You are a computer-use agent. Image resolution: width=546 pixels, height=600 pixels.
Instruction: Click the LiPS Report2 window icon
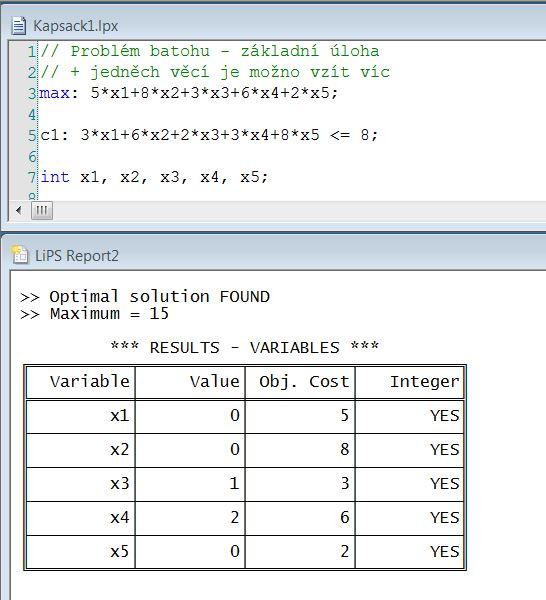[x=20, y=255]
